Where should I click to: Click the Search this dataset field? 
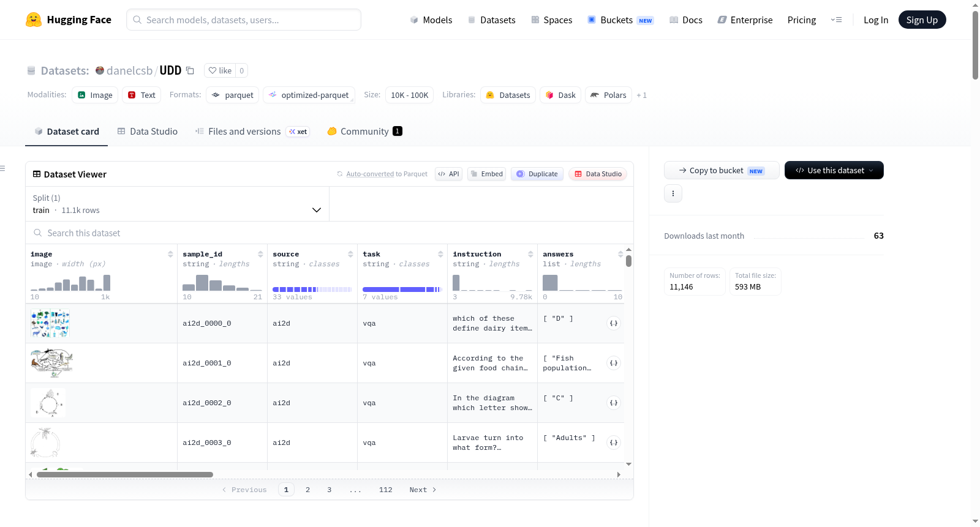[330, 233]
